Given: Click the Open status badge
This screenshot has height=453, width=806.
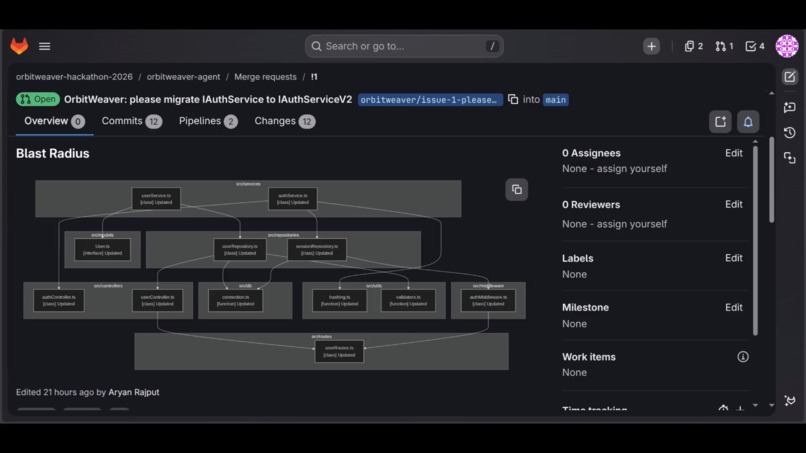Looking at the screenshot, I should pyautogui.click(x=38, y=99).
